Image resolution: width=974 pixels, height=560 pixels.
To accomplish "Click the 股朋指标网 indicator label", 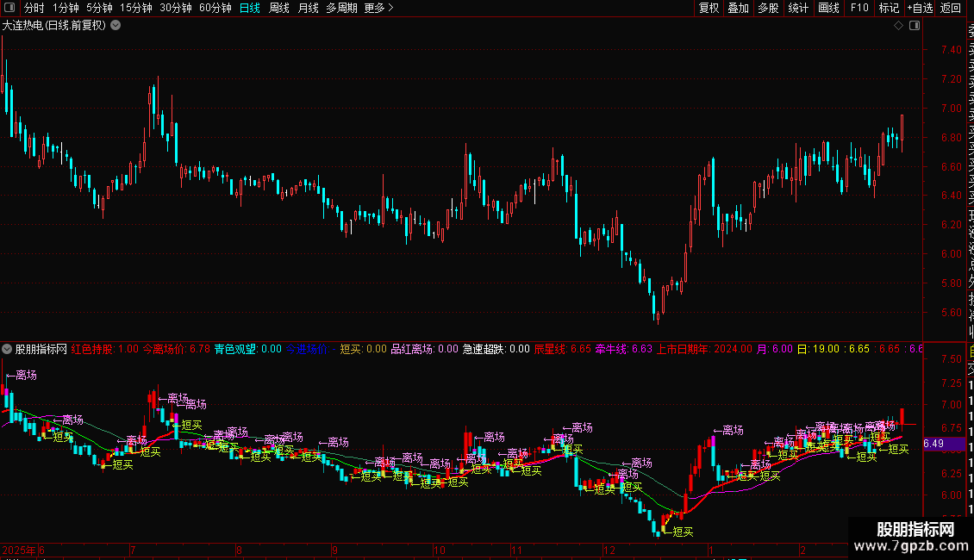I will (x=41, y=349).
